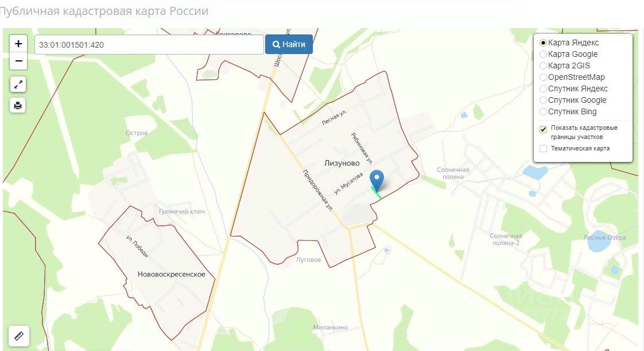The image size is (644, 351).
Task: Click the print map icon
Action: (x=18, y=105)
